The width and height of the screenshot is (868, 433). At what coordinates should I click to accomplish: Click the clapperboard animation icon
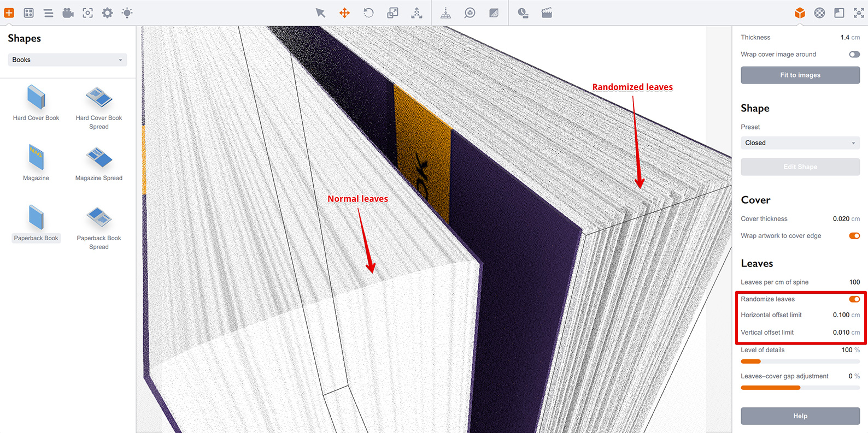click(x=547, y=13)
